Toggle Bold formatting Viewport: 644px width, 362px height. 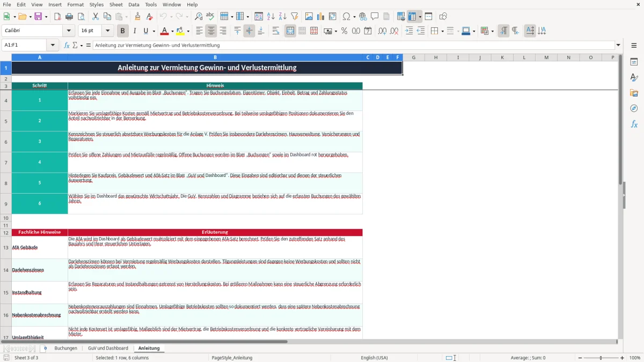tap(122, 31)
